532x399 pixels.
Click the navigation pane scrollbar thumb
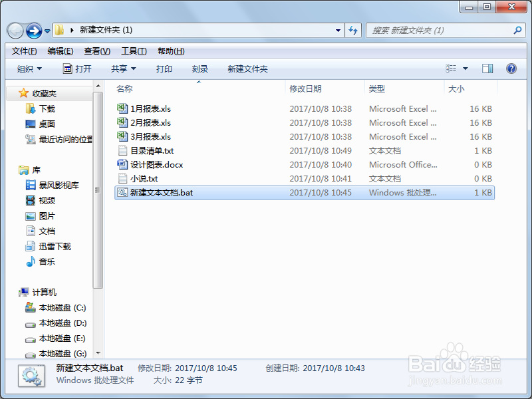pos(98,190)
